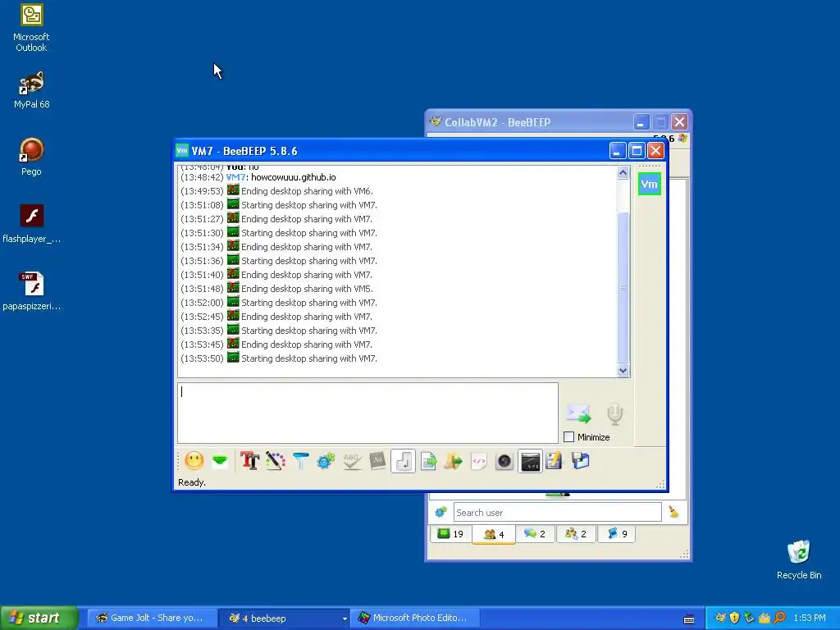Switch to Game Jolt taskbar button
Viewport: 840px width, 630px height.
point(152,619)
